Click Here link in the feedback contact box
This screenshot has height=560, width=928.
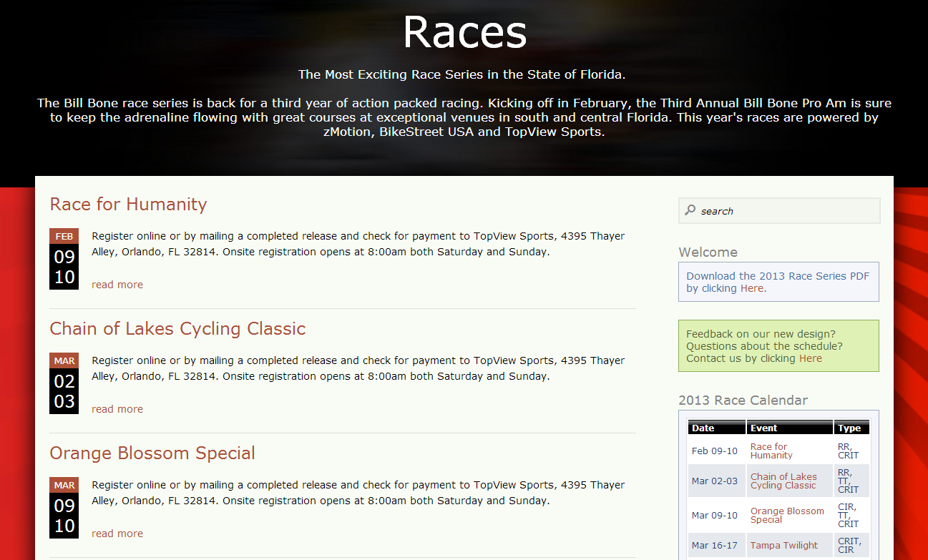pyautogui.click(x=810, y=358)
